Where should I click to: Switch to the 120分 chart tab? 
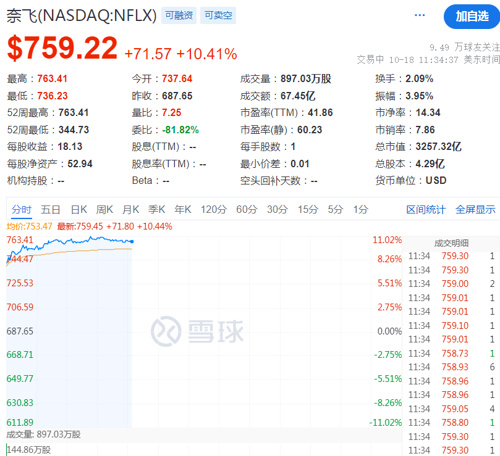(214, 210)
